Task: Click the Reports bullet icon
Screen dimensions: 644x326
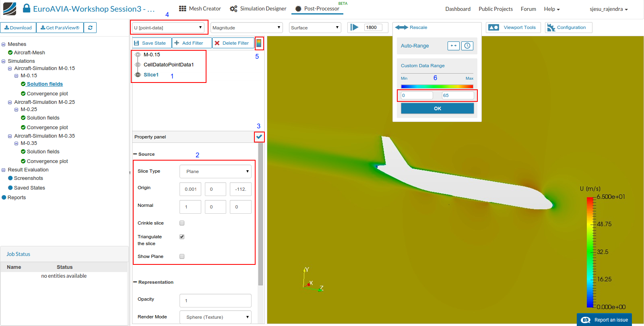Action: [x=4, y=197]
